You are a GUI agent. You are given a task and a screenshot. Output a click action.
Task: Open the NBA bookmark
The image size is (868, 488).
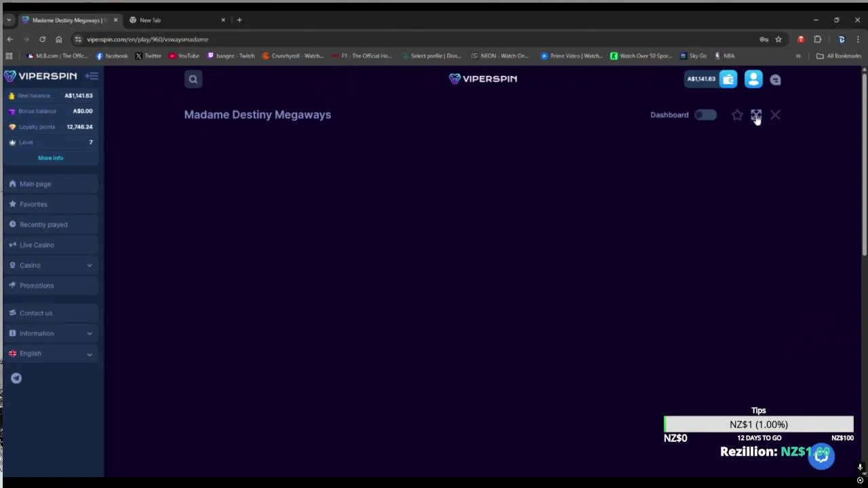[x=725, y=56]
